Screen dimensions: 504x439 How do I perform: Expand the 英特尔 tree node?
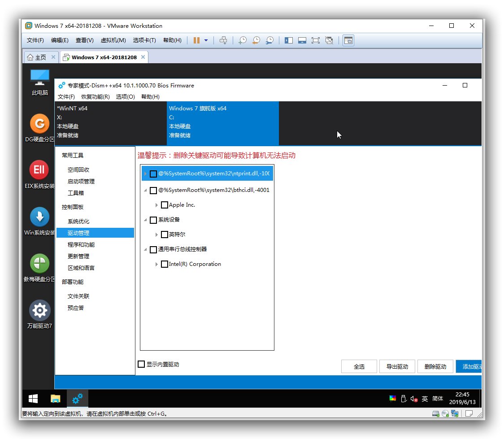click(156, 235)
